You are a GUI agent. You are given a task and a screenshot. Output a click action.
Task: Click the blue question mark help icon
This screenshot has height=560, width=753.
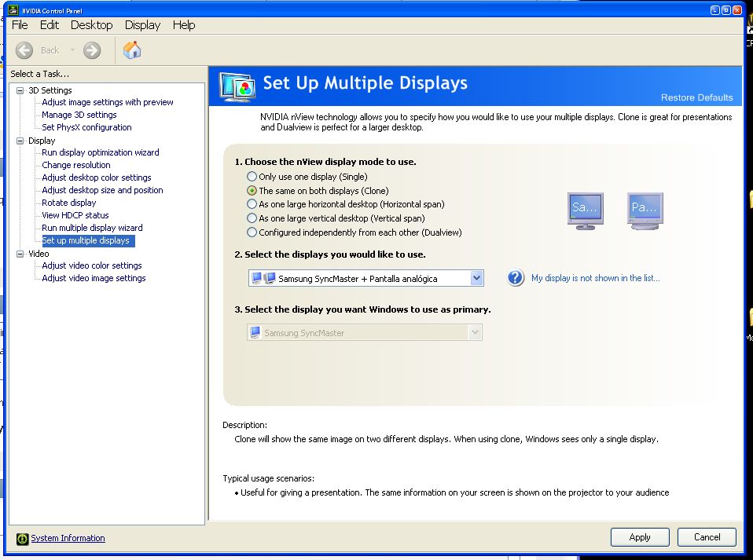click(516, 278)
